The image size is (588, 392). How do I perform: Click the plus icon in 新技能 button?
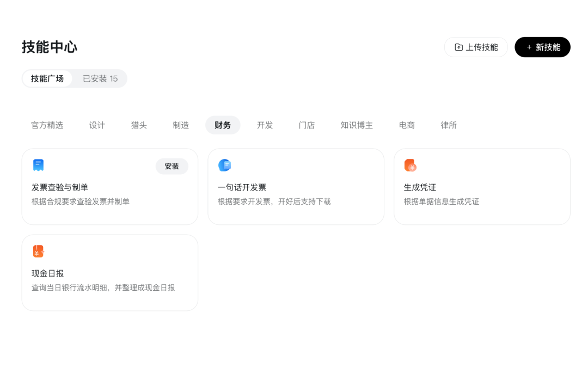tap(529, 47)
